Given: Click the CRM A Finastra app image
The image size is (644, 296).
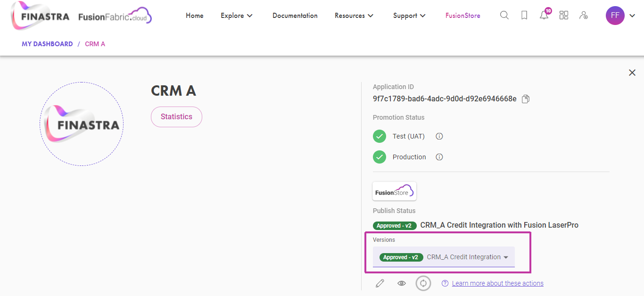Looking at the screenshot, I should (82, 124).
